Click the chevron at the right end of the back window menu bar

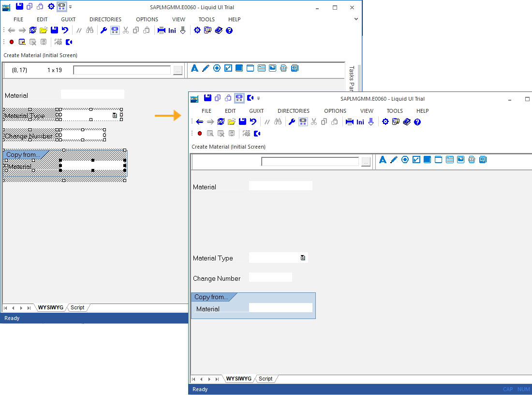pyautogui.click(x=356, y=19)
